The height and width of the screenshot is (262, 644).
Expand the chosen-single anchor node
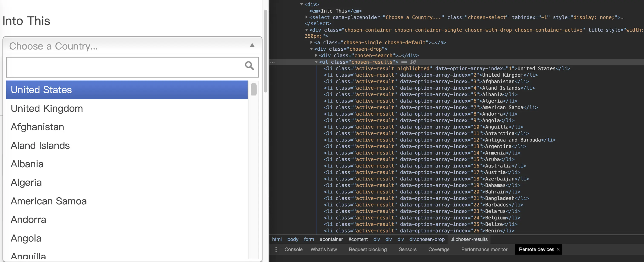point(312,43)
